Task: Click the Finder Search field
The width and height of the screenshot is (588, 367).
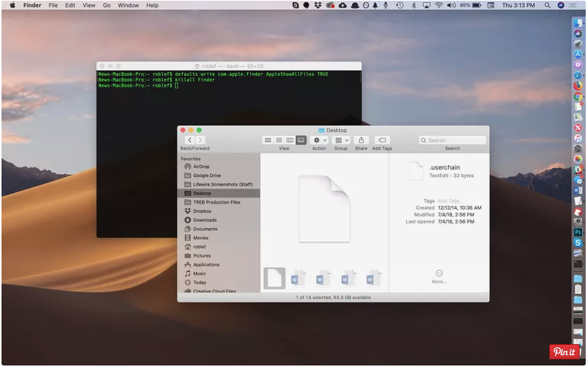Action: click(x=453, y=140)
